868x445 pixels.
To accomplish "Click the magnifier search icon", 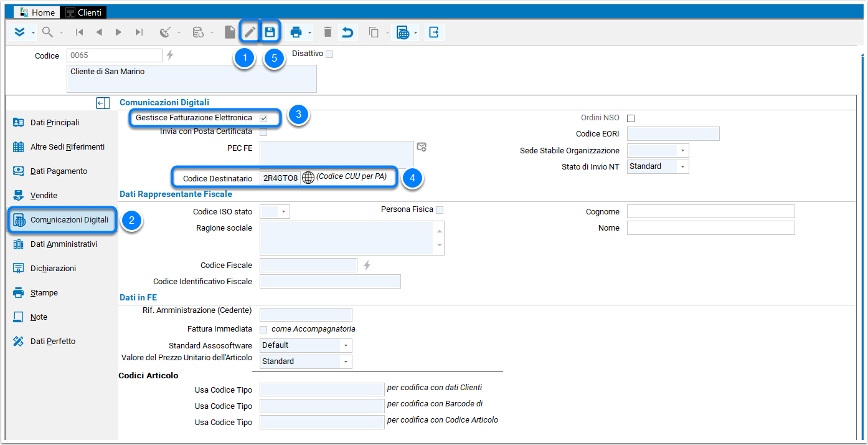I will 47,32.
